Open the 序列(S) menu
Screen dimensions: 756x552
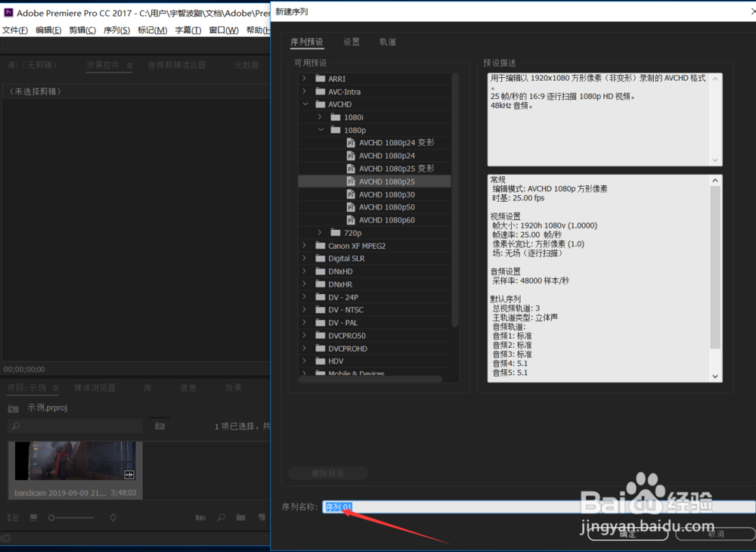pos(116,30)
